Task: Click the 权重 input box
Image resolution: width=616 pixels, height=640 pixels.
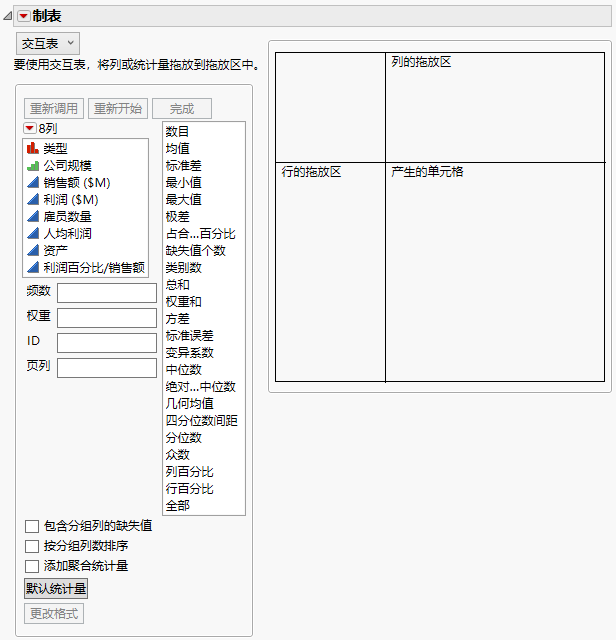Action: pyautogui.click(x=107, y=318)
